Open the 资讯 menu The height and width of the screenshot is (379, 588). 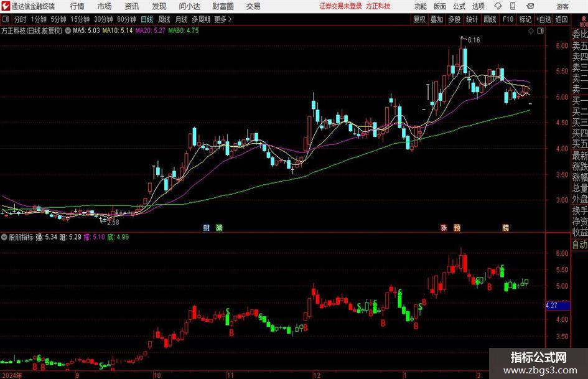pos(132,6)
